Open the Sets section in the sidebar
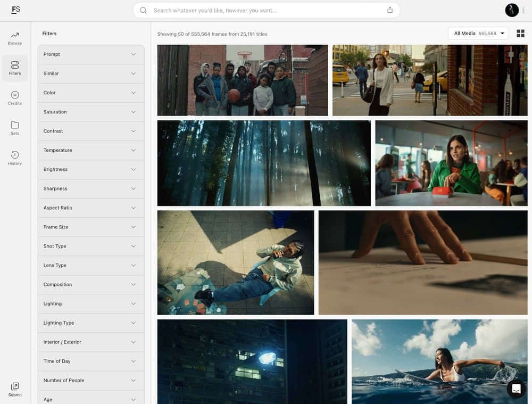This screenshot has width=532, height=404. click(x=14, y=128)
